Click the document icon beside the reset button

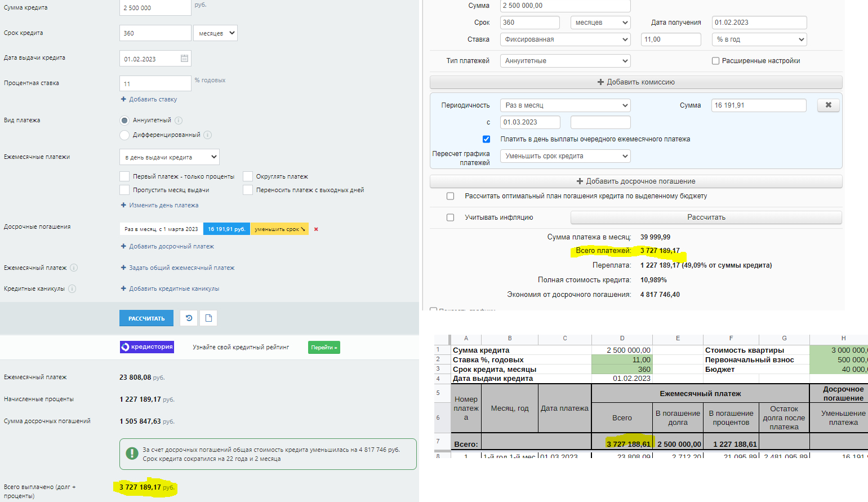pos(208,318)
